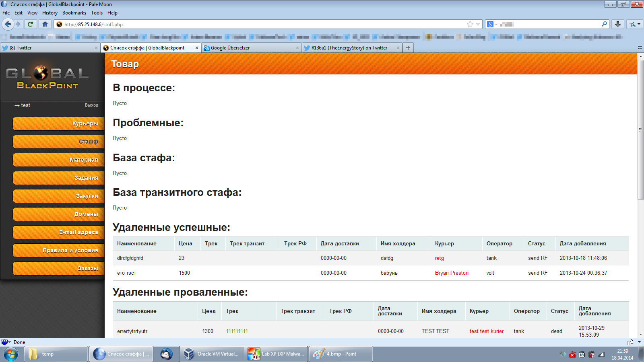This screenshot has width=644, height=362.
Task: Click scrollbar down arrow
Action: click(x=640, y=334)
